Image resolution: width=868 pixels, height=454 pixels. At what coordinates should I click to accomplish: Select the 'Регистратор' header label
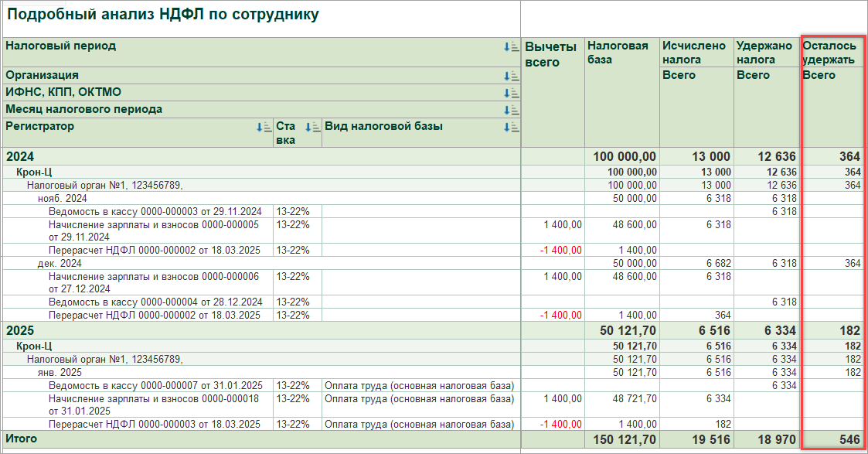click(x=39, y=126)
